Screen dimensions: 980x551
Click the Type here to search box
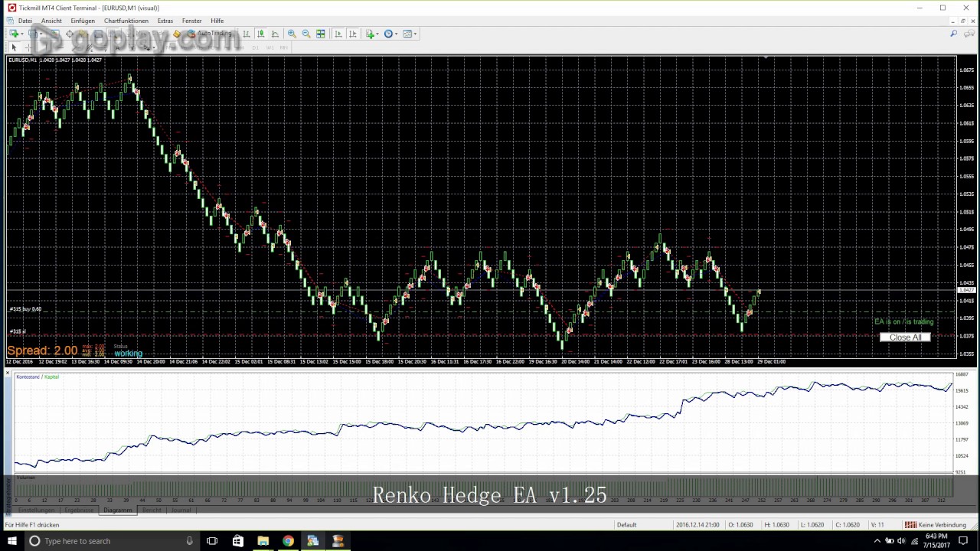coord(111,541)
